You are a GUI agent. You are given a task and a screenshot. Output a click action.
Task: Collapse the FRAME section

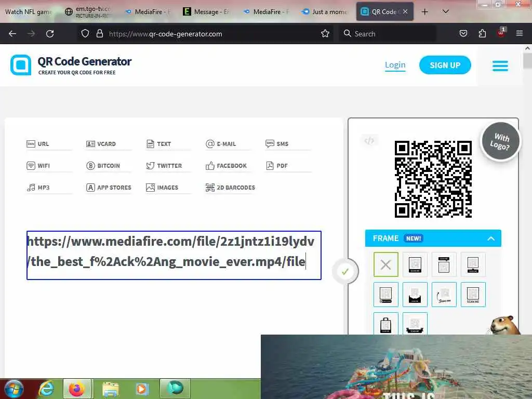tap(490, 238)
